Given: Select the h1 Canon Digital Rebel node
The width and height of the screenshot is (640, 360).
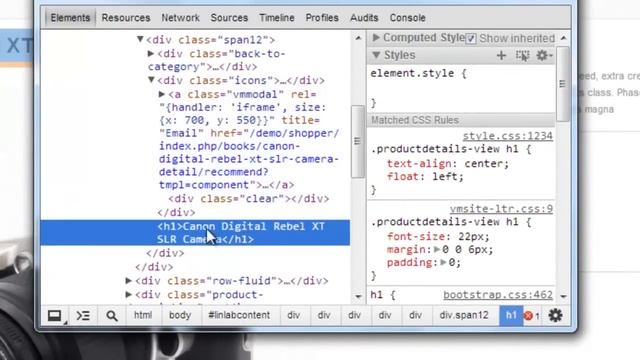Looking at the screenshot, I should 195,233.
